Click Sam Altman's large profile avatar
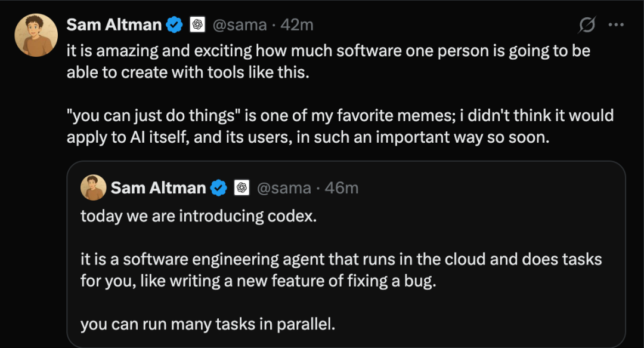The image size is (644, 348). point(36,35)
